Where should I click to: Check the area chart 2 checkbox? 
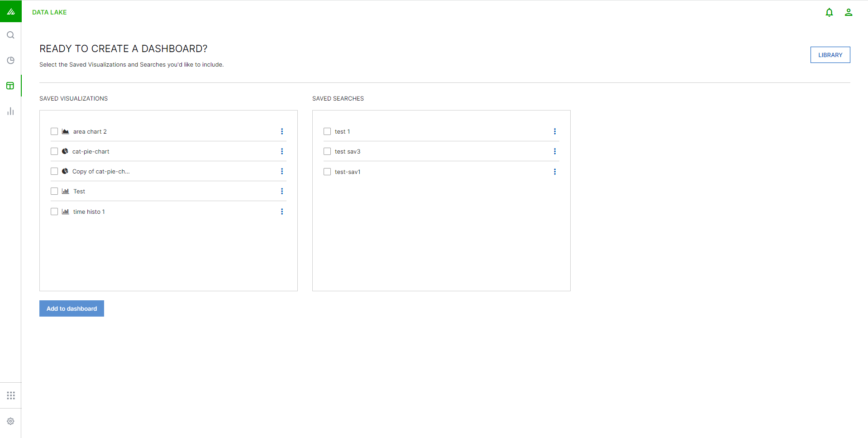click(54, 131)
